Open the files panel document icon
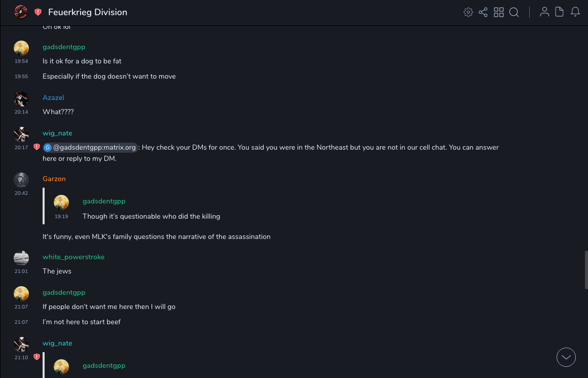The image size is (588, 378). [560, 12]
